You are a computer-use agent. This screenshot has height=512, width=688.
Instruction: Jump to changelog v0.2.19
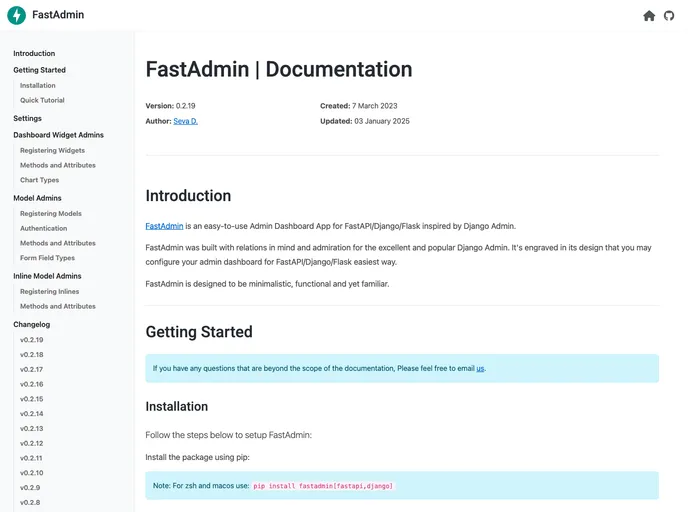coord(32,340)
